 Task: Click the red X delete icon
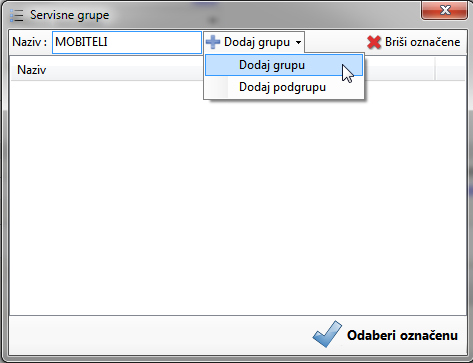(374, 42)
